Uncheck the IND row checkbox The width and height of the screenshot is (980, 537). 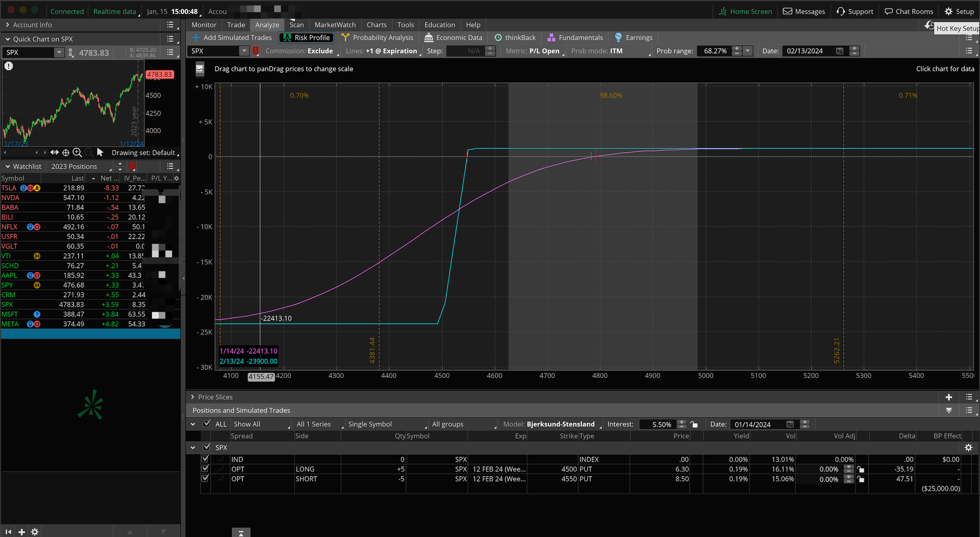pyautogui.click(x=205, y=459)
